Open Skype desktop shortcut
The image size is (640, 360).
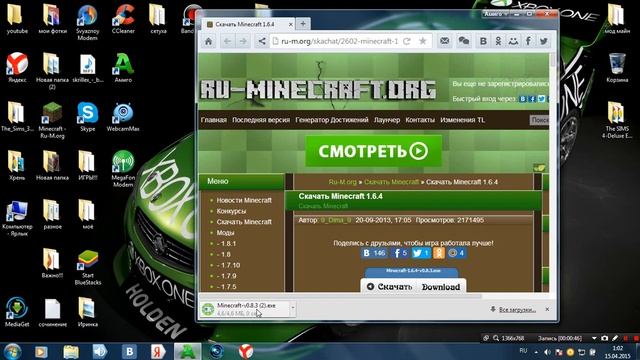[88, 117]
